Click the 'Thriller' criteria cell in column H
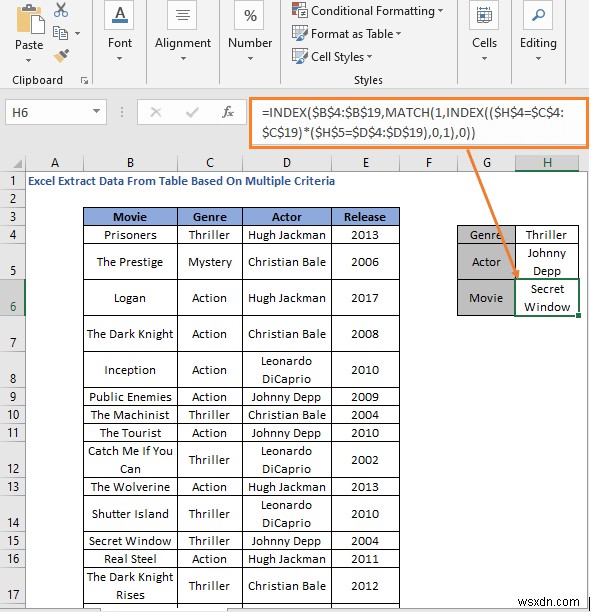Image resolution: width=591 pixels, height=612 pixels. pyautogui.click(x=547, y=235)
